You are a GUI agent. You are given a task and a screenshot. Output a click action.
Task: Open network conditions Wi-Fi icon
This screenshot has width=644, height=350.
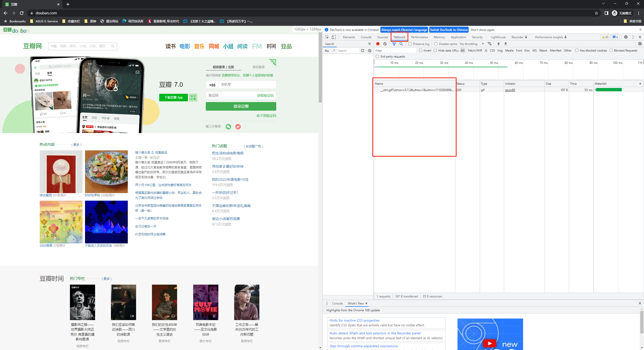pyautogui.click(x=489, y=44)
